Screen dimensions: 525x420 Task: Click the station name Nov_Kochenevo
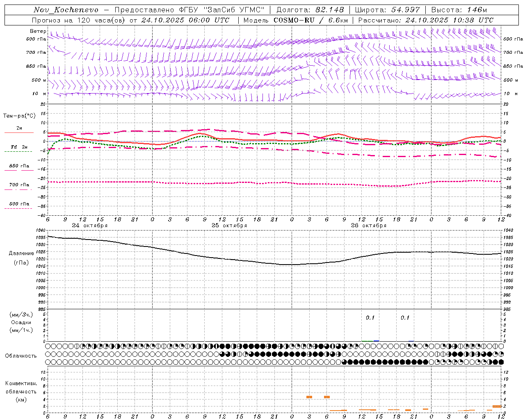[x=66, y=10]
